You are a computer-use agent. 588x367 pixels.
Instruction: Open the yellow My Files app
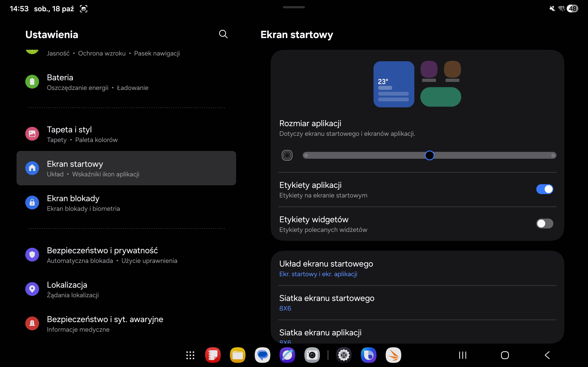click(237, 355)
